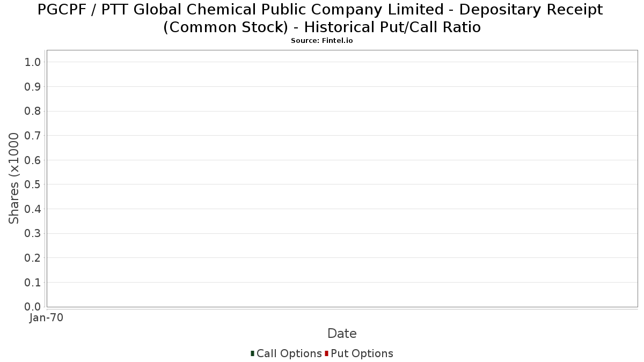
Task: Click the red Put Options legend swatch
Action: (x=326, y=353)
